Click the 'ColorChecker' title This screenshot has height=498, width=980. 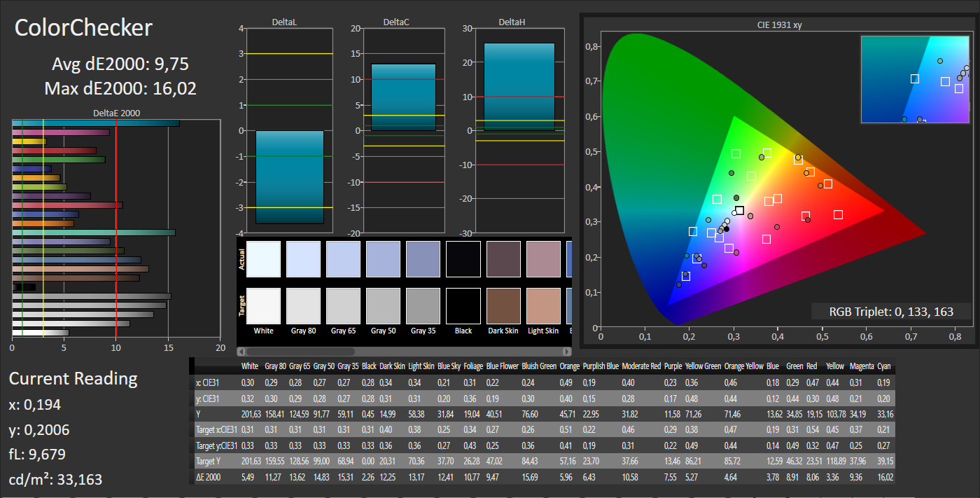(83, 28)
